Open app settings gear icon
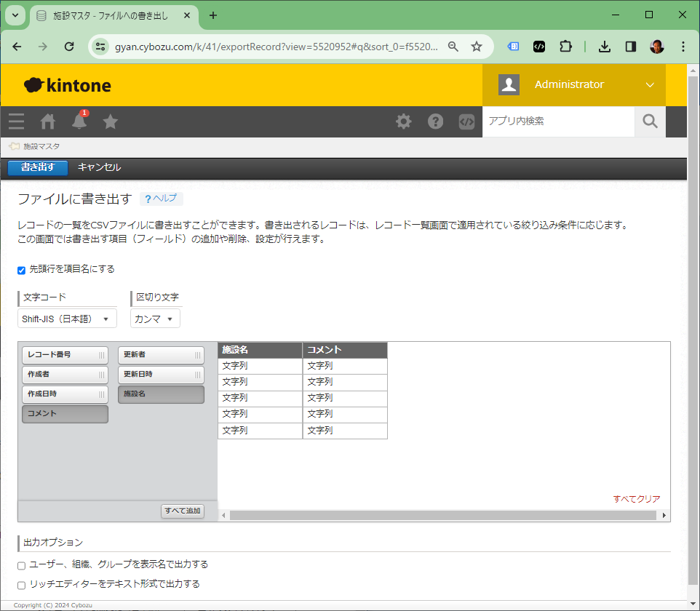This screenshot has width=700, height=611. point(404,121)
